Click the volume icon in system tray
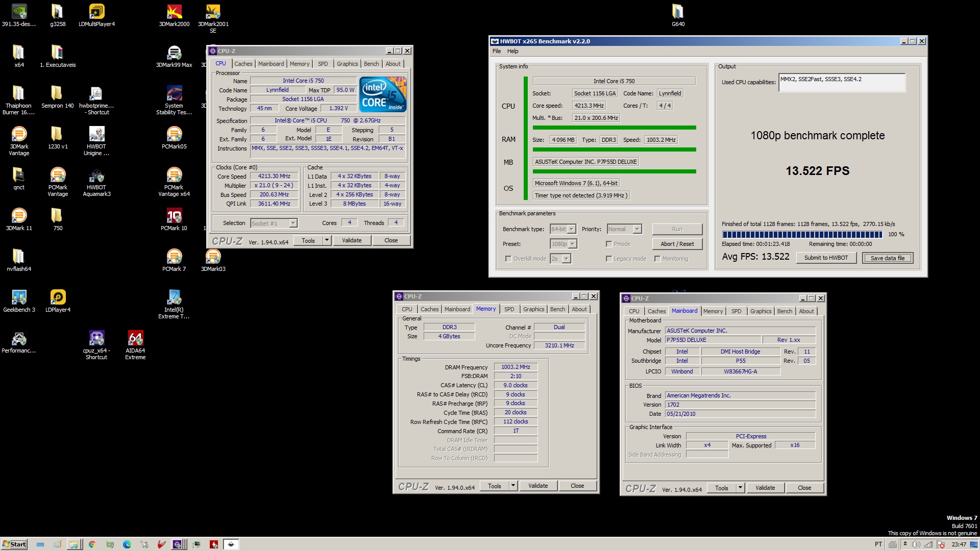 916,544
